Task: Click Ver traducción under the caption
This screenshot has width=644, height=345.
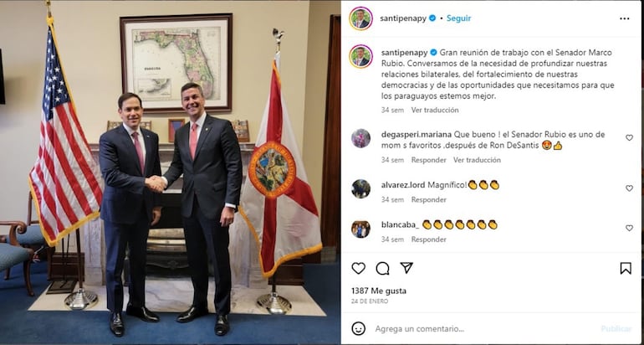Action: coord(435,111)
